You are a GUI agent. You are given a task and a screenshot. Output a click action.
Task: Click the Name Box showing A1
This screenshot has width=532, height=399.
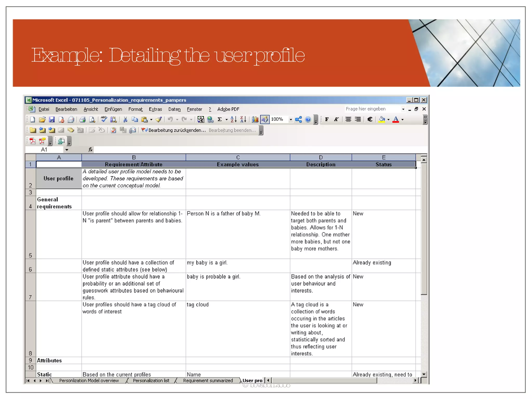pos(44,150)
